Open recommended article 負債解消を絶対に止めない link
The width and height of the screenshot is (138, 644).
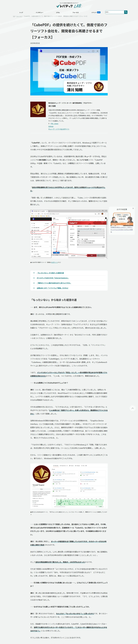pyautogui.click(x=122, y=229)
